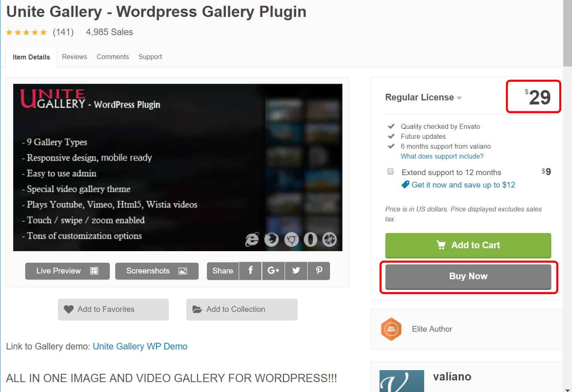Pin the item with Pinterest icon
572x392 pixels.
coord(319,271)
